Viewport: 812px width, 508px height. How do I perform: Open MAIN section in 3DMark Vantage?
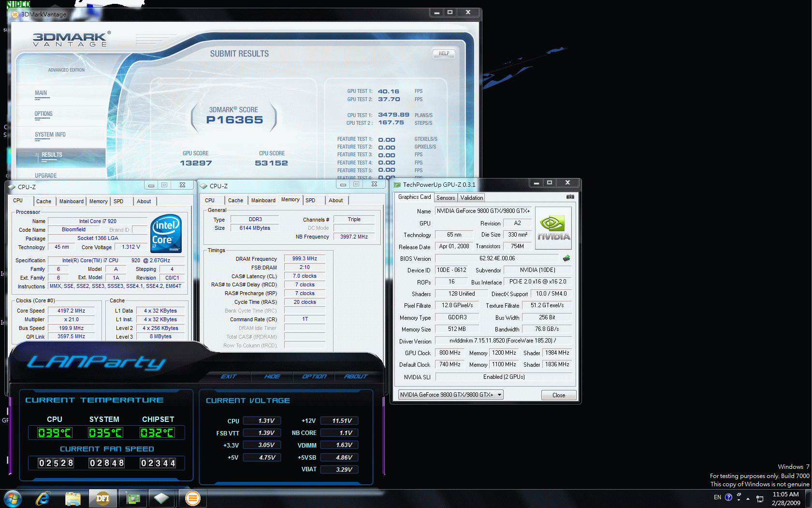41,93
